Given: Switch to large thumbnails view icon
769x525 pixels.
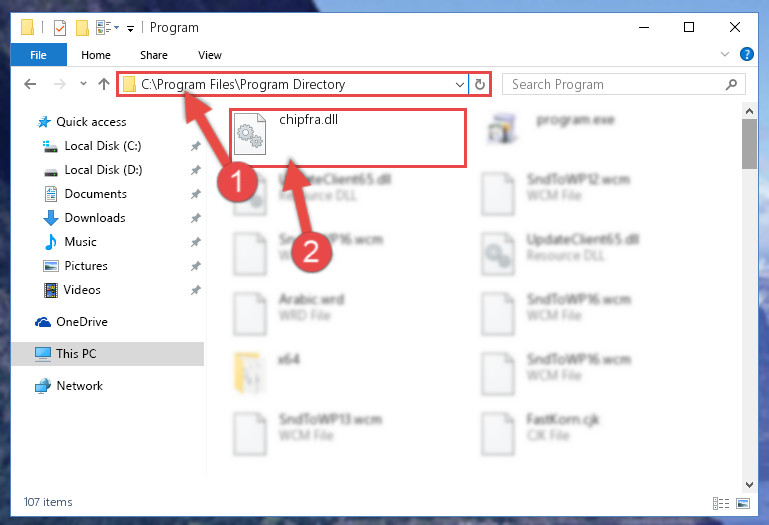Looking at the screenshot, I should tap(743, 503).
